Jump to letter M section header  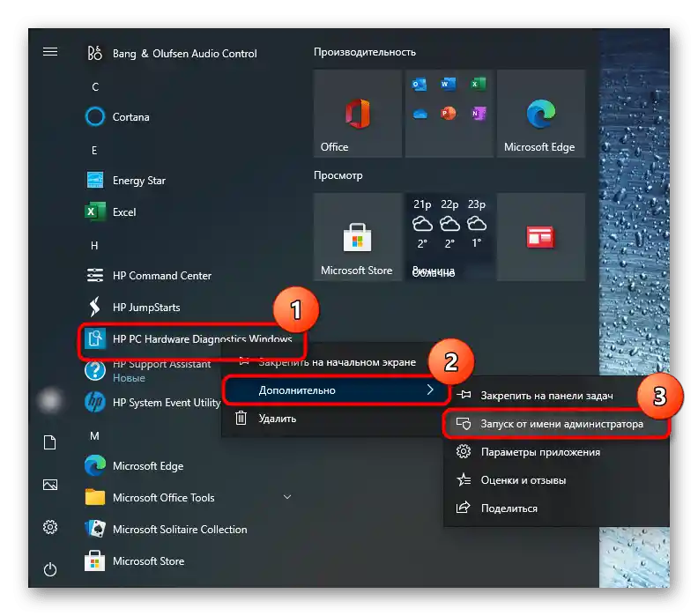point(95,436)
